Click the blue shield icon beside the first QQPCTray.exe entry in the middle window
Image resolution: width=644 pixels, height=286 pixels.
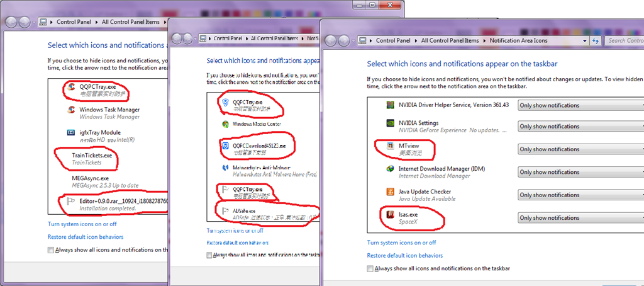pyautogui.click(x=225, y=102)
